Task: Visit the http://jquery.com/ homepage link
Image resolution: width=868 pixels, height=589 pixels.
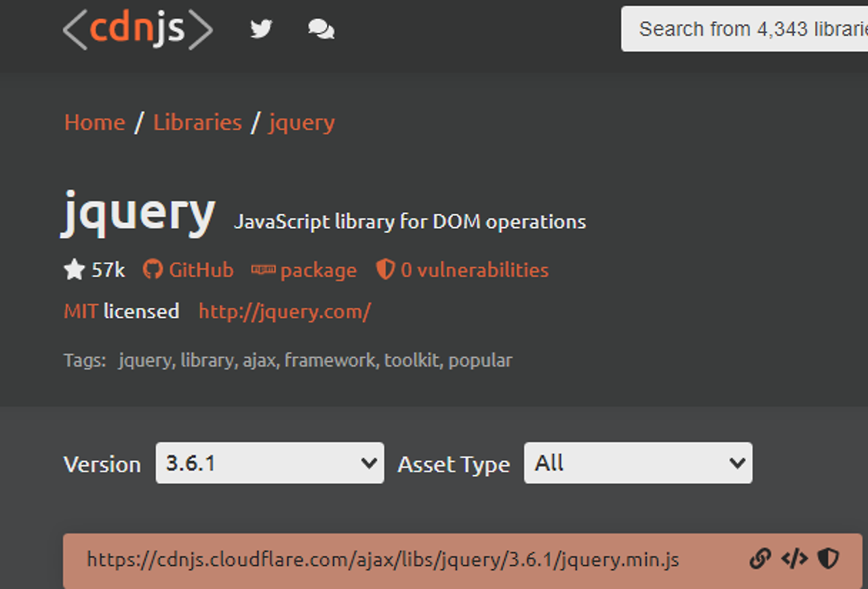Action: 285,312
